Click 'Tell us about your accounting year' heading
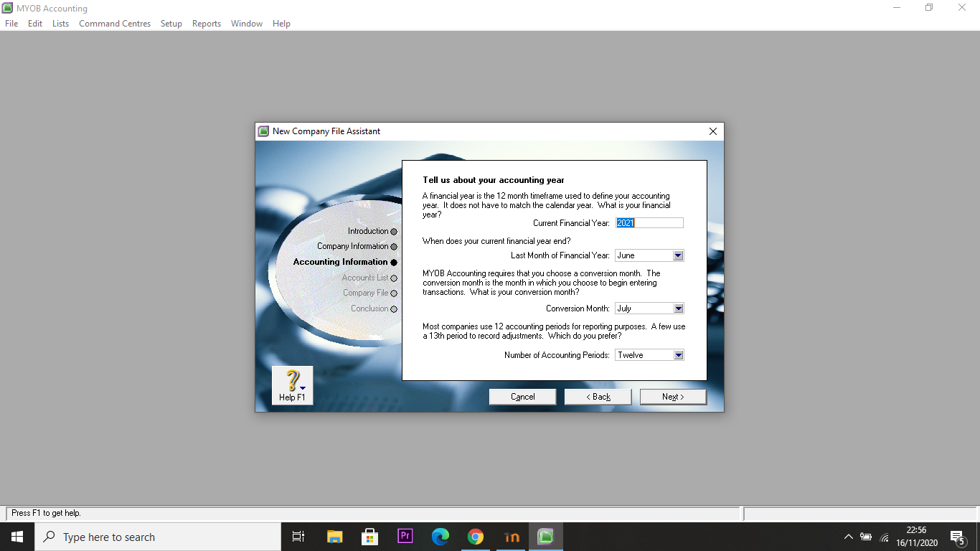 494,180
